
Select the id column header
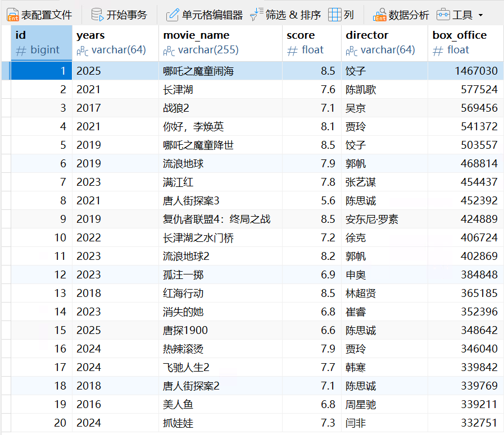[x=42, y=43]
